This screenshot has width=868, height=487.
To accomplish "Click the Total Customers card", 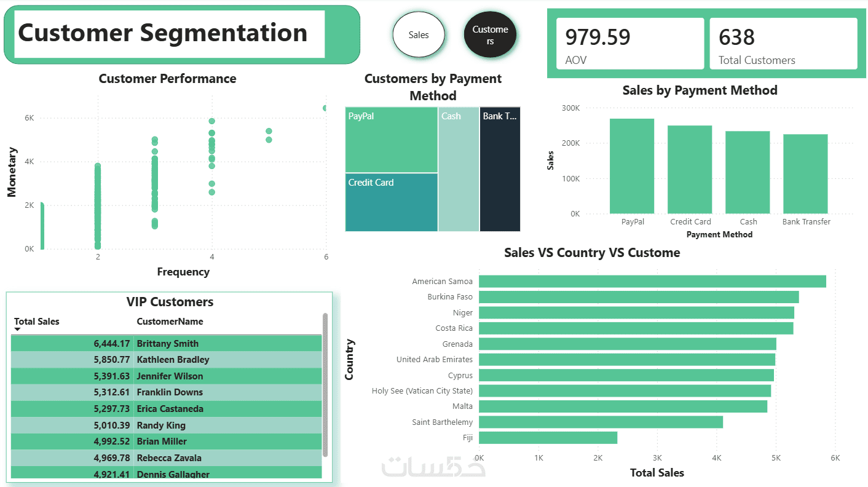I will coord(783,44).
